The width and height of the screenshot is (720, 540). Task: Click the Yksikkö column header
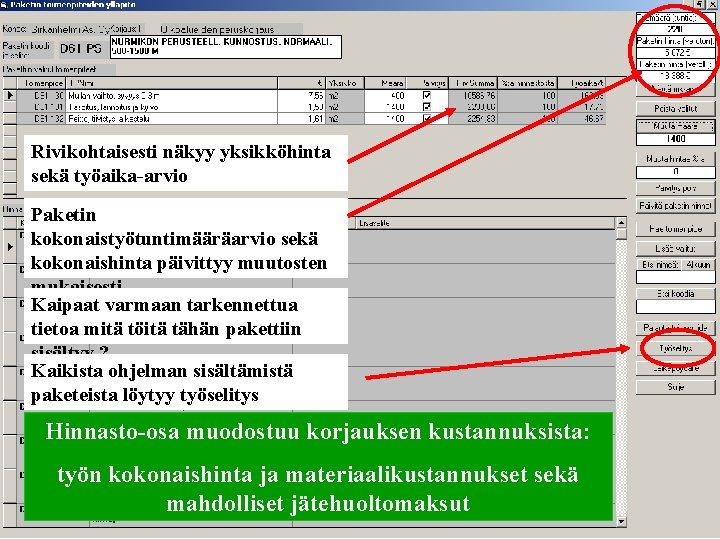coord(345,83)
